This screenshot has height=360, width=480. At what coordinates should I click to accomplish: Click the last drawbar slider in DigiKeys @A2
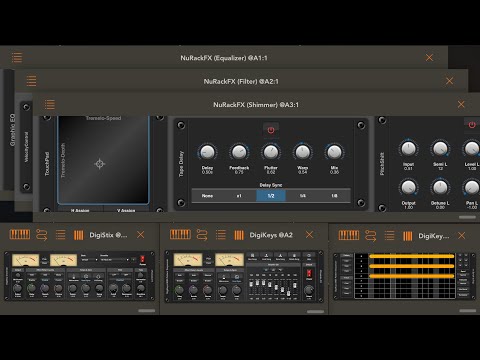click(x=295, y=286)
